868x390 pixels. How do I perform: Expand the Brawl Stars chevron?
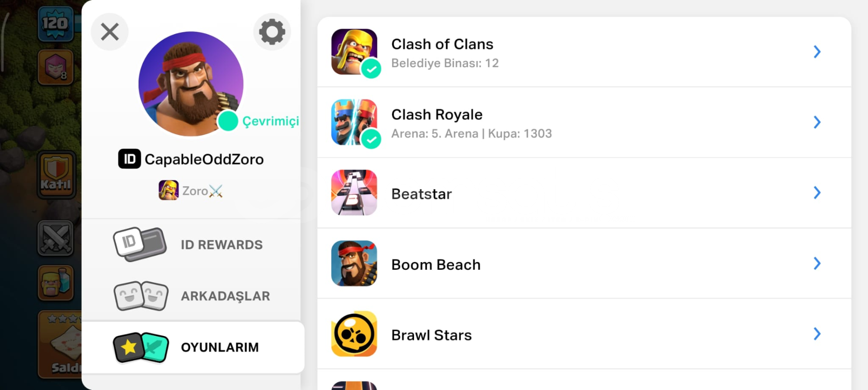pyautogui.click(x=817, y=334)
